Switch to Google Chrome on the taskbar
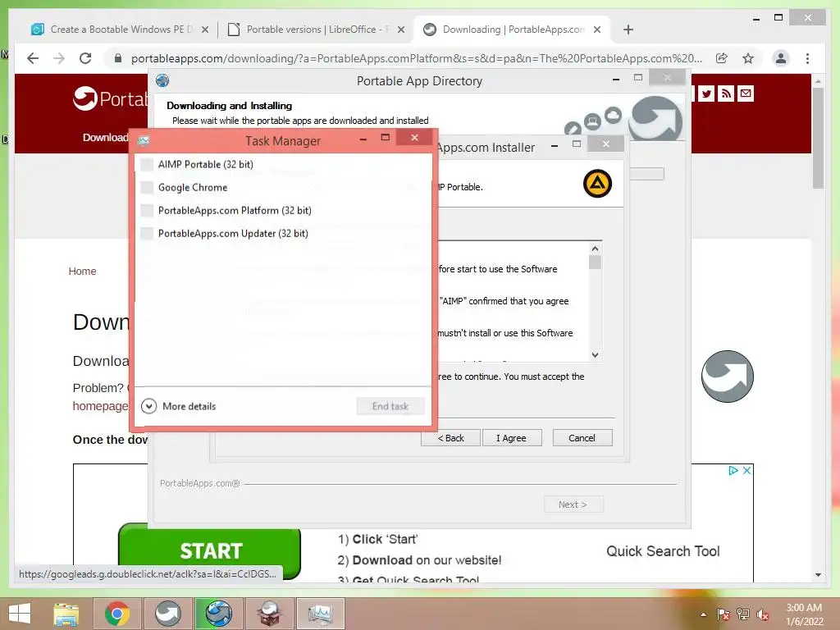 (x=117, y=614)
